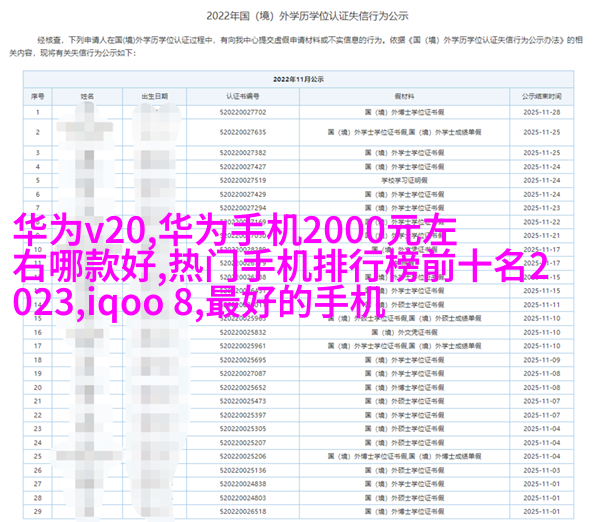Select certificate number 520220025136
The height and width of the screenshot is (522, 600).
[243, 470]
